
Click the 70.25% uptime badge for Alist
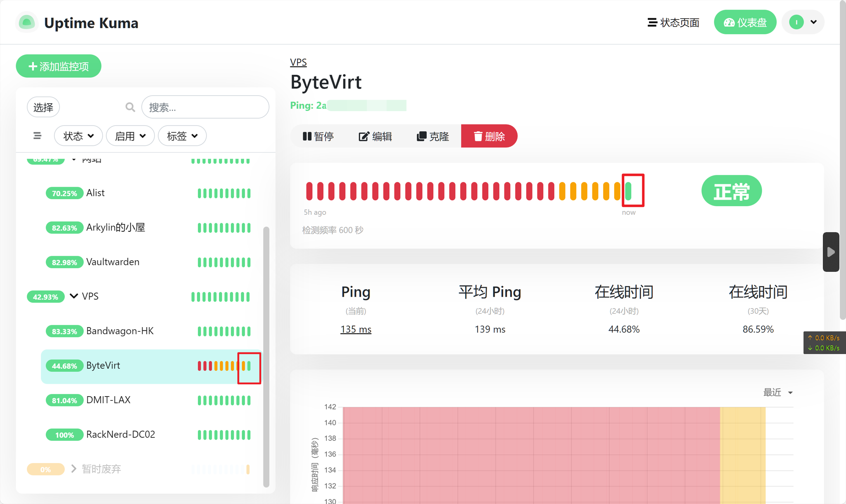(64, 193)
